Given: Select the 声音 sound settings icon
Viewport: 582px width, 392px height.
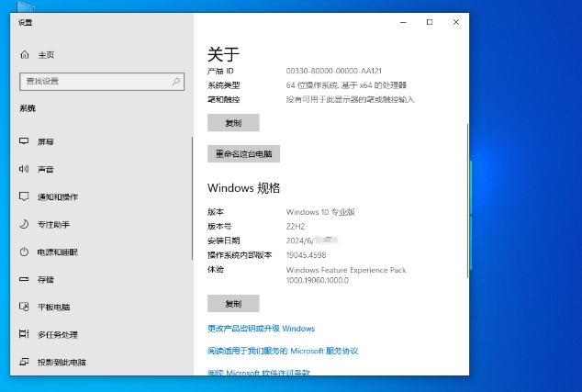Looking at the screenshot, I should pyautogui.click(x=25, y=170).
